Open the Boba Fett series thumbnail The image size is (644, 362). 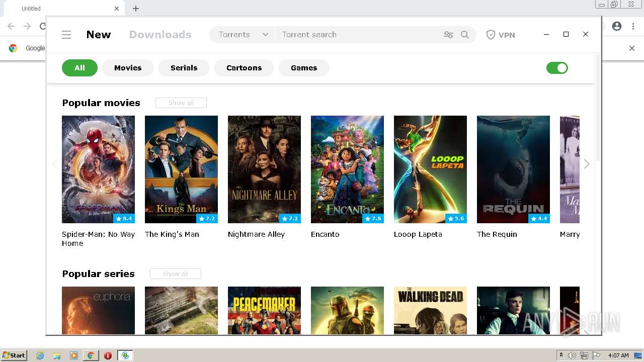(347, 310)
